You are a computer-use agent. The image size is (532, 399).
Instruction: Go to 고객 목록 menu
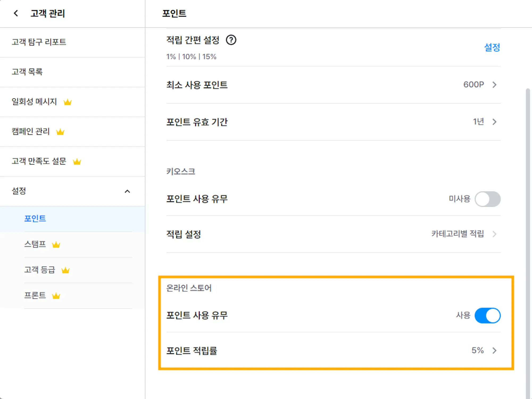(27, 72)
